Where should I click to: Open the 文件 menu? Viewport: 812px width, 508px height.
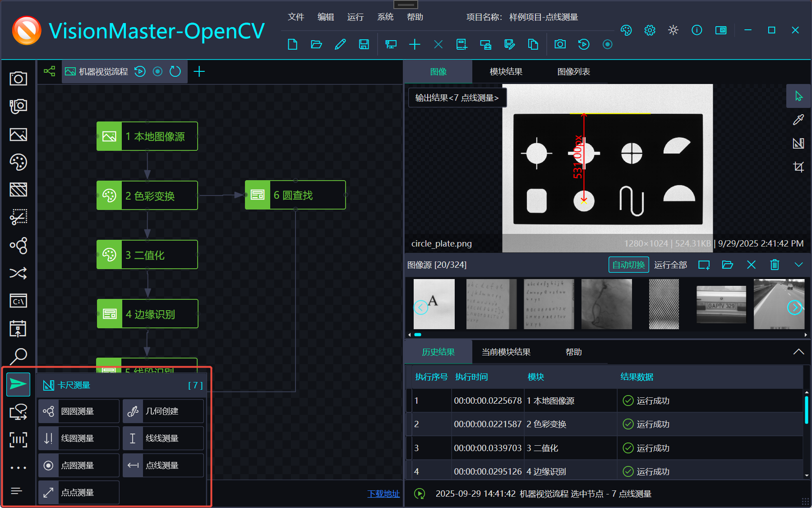pos(296,17)
